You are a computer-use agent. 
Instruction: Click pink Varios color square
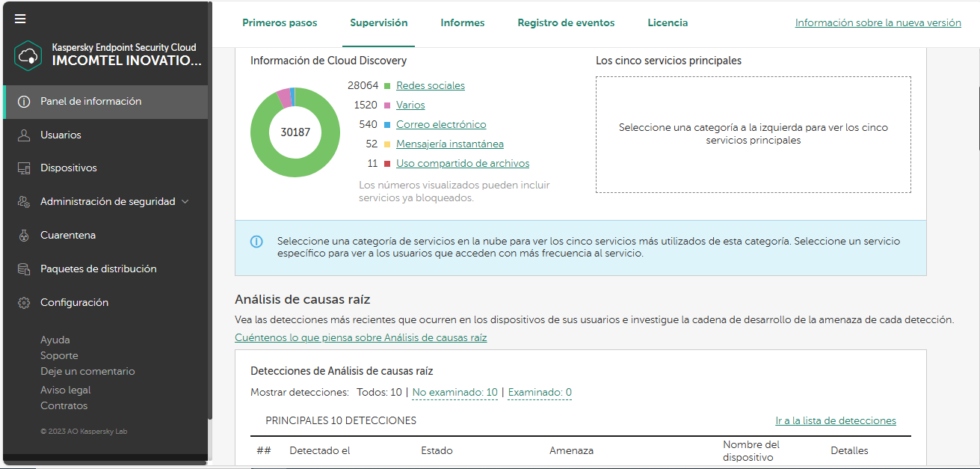[x=387, y=105]
